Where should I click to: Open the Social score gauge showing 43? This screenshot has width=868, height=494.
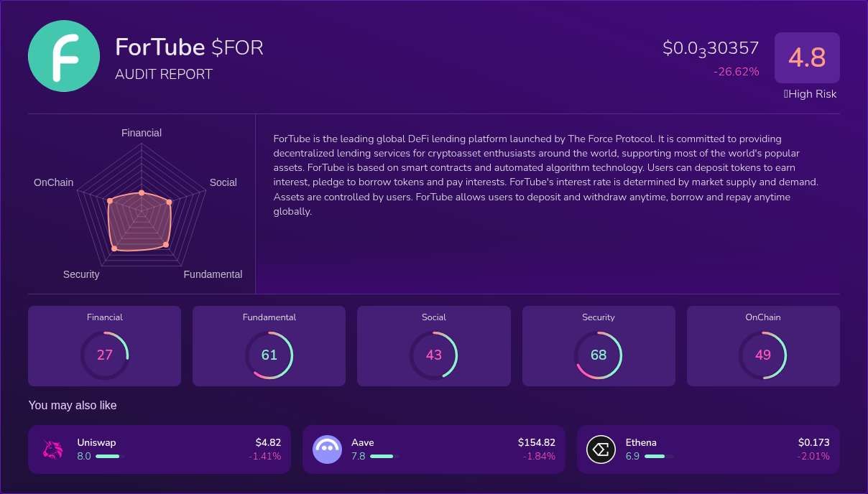tap(434, 355)
